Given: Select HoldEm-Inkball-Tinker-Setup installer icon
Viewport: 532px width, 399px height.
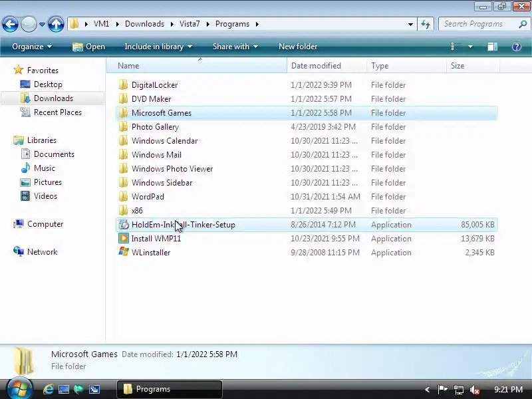Looking at the screenshot, I should click(124, 224).
